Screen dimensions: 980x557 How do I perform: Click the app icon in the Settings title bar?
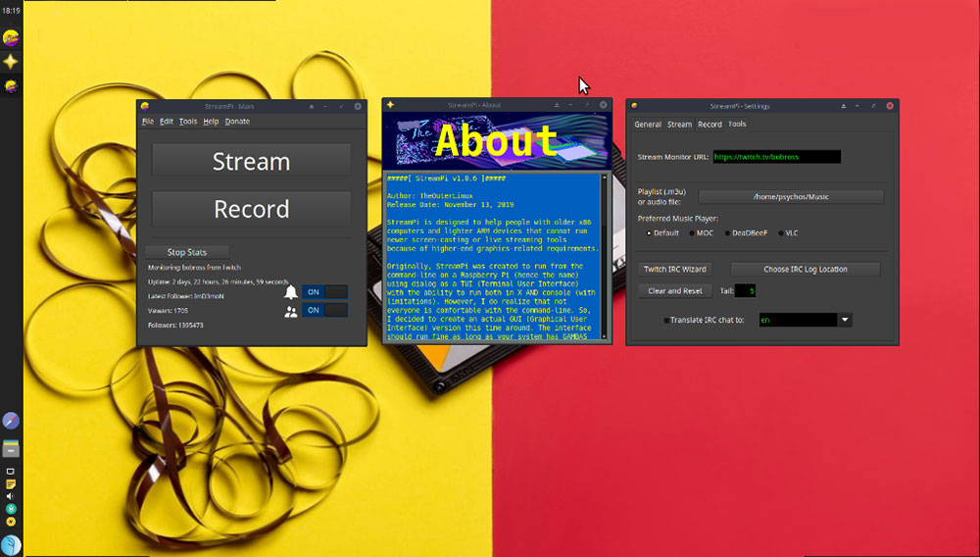tap(634, 106)
